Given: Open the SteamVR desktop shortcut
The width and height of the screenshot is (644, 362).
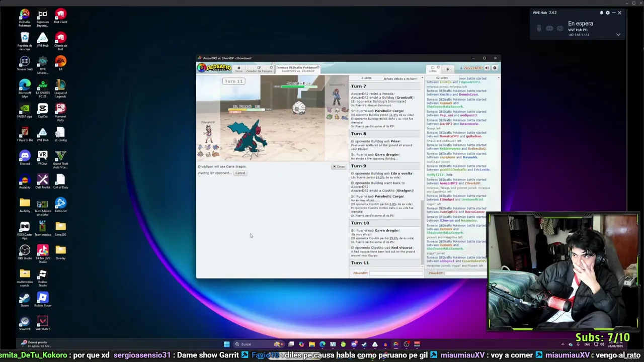Looking at the screenshot, I should pos(25,323).
